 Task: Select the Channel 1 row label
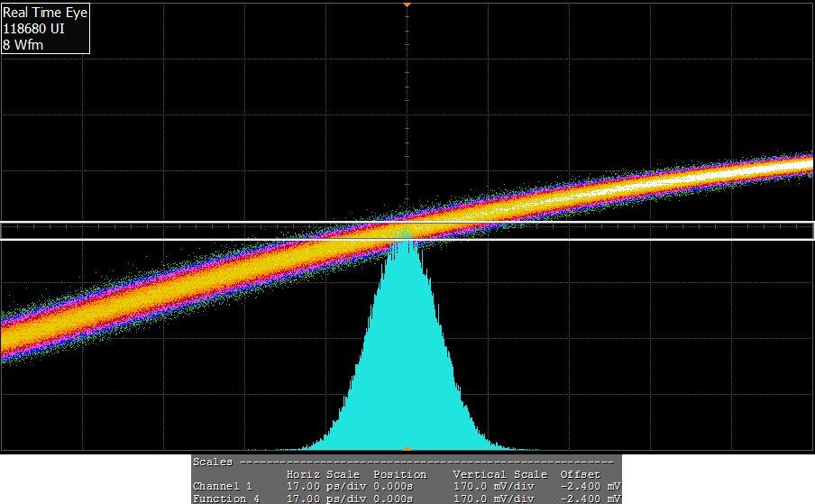[x=222, y=486]
